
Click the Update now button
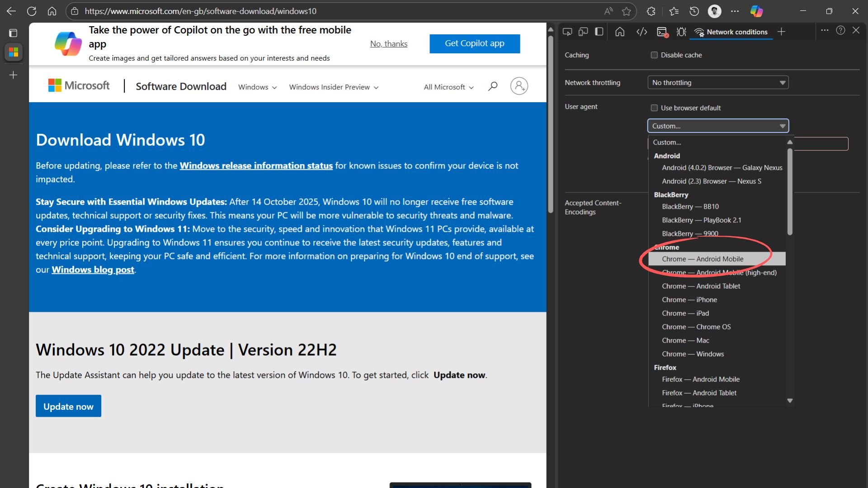[x=68, y=406]
